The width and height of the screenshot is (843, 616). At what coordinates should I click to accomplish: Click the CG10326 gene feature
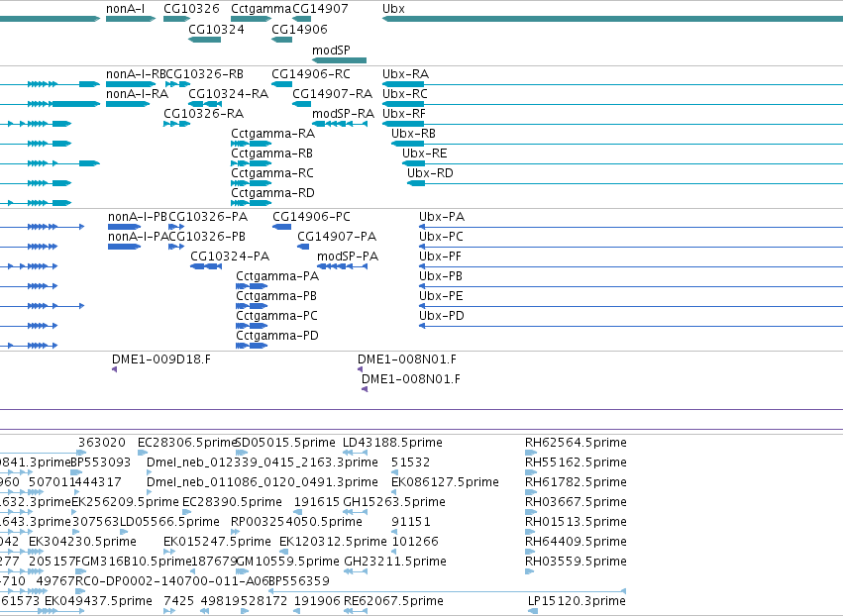click(177, 19)
